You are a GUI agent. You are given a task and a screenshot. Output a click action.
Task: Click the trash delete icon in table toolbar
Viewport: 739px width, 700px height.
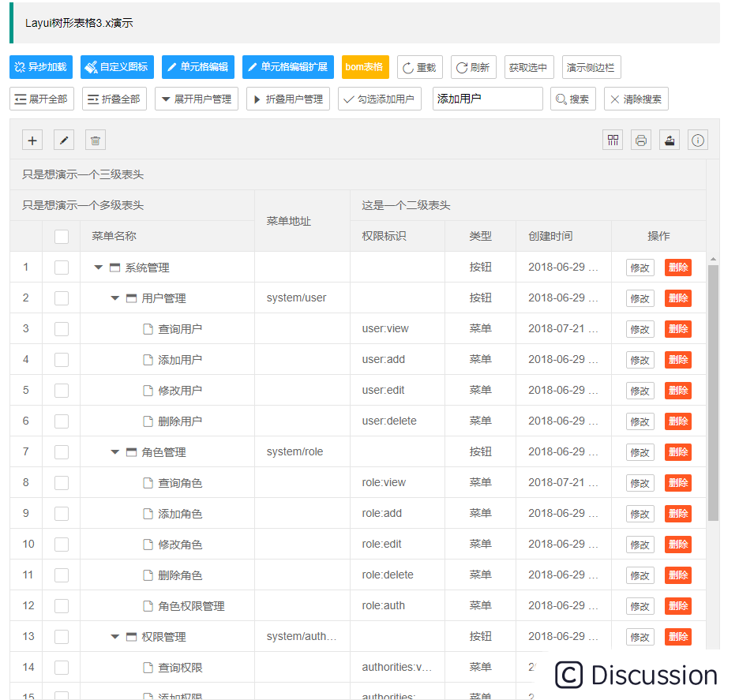tap(96, 140)
